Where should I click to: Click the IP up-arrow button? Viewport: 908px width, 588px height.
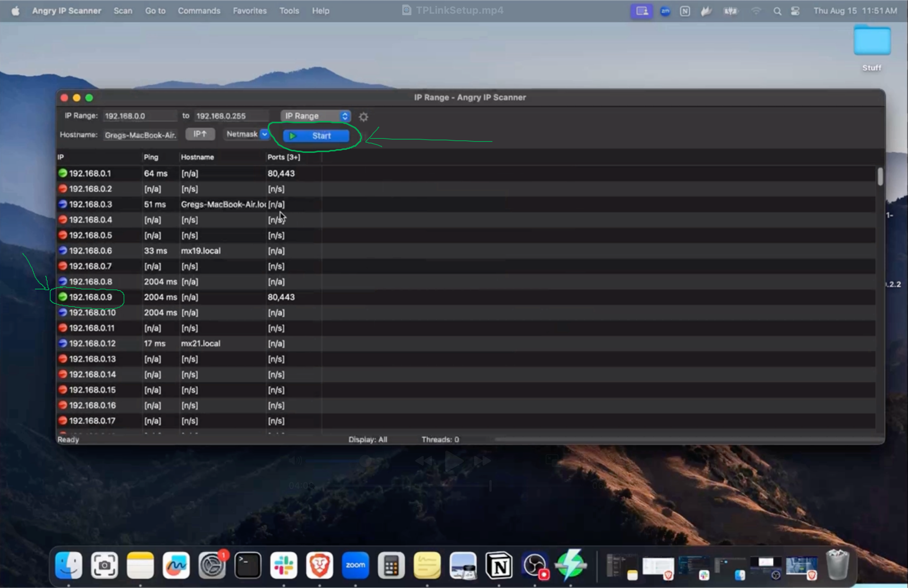point(200,134)
